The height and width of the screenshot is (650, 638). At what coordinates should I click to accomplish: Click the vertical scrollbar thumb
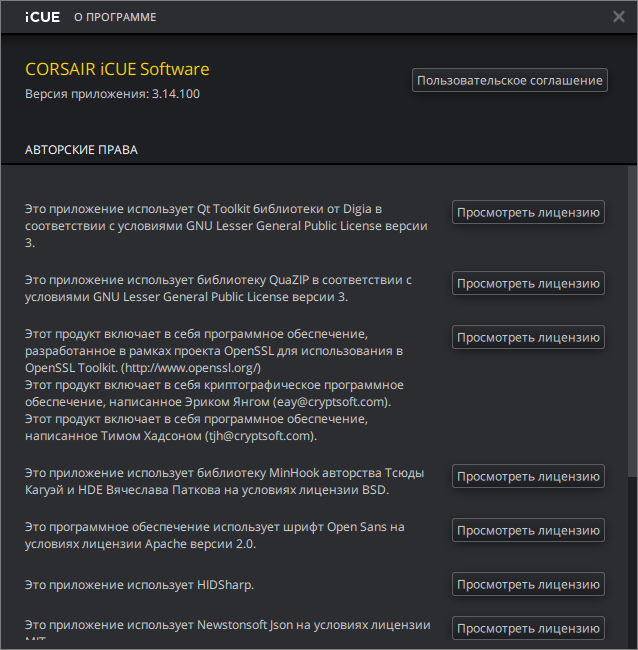(631, 320)
